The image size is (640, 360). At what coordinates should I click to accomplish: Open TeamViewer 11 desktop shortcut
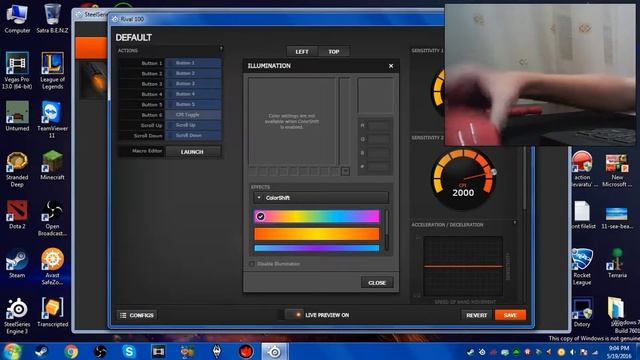click(x=52, y=119)
